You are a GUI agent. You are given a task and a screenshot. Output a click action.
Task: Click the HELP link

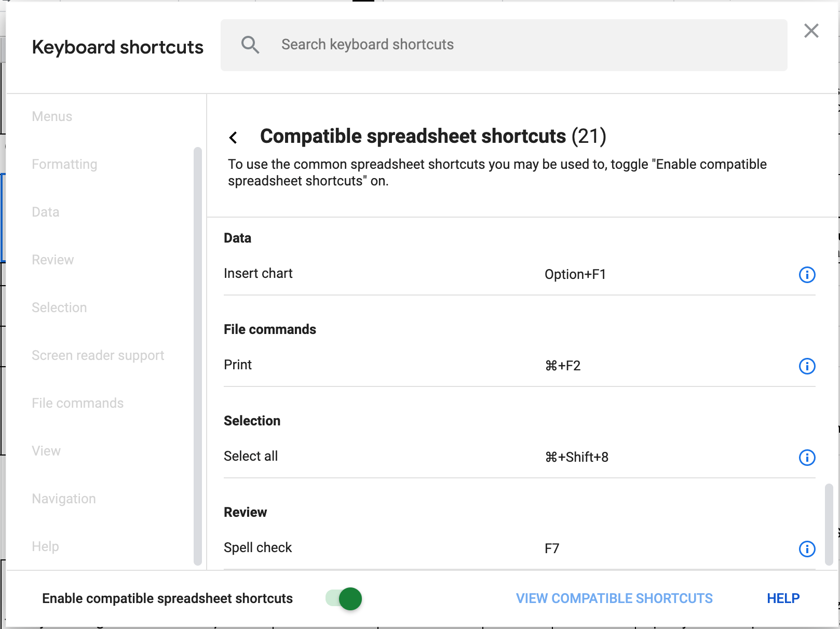pyautogui.click(x=782, y=598)
